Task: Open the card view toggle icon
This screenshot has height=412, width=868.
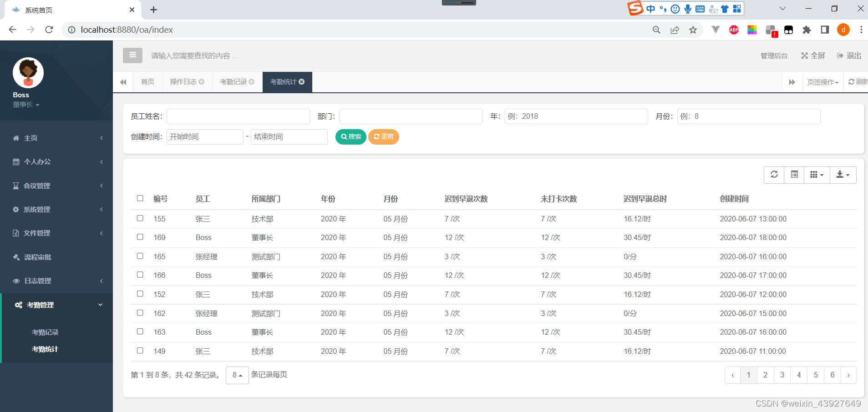Action: (x=794, y=175)
